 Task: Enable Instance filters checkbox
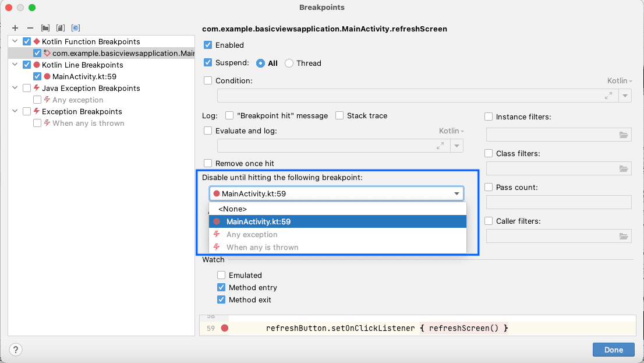489,117
